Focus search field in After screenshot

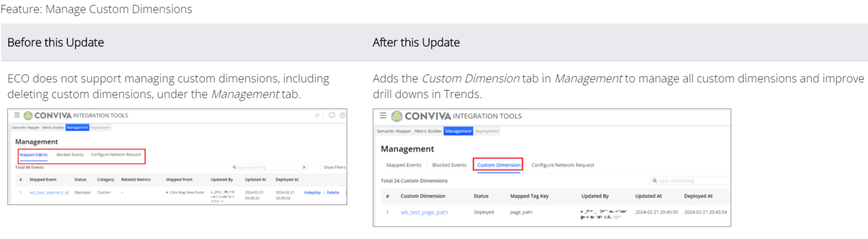click(x=690, y=181)
